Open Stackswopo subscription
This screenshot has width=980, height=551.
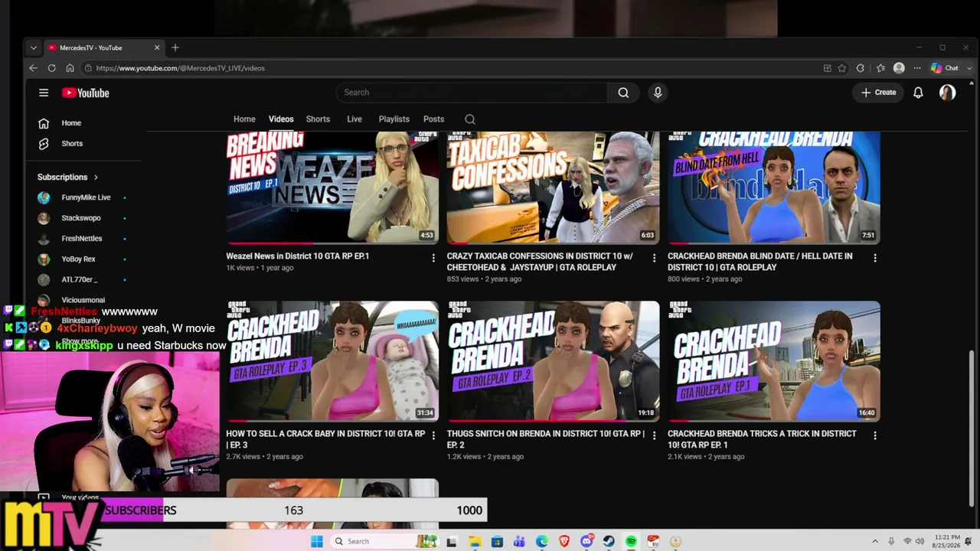[83, 218]
